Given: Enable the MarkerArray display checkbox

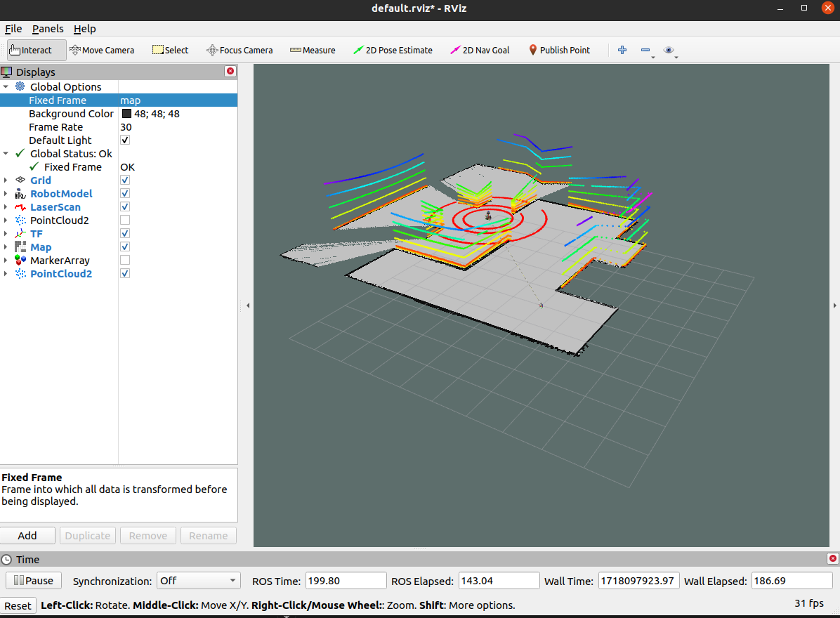Looking at the screenshot, I should [x=125, y=261].
